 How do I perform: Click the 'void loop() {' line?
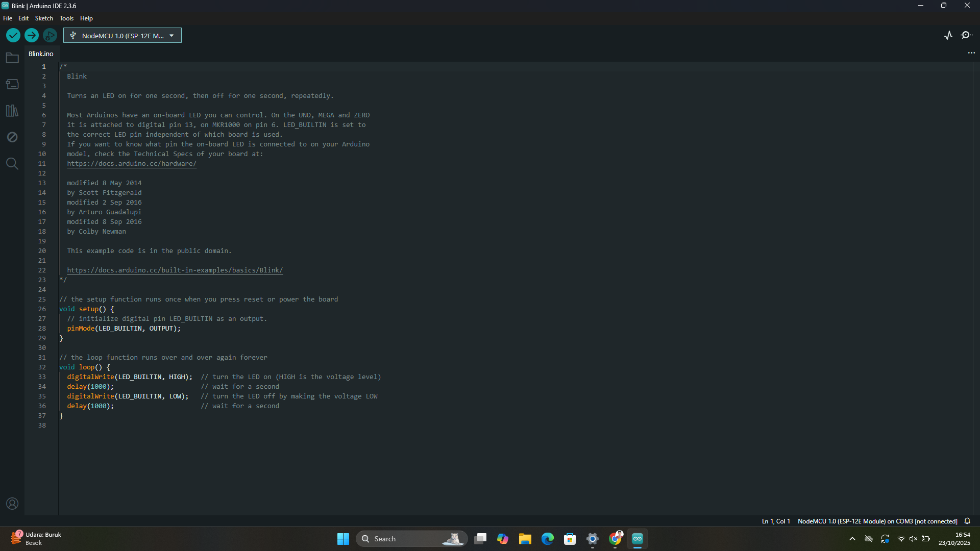point(84,367)
